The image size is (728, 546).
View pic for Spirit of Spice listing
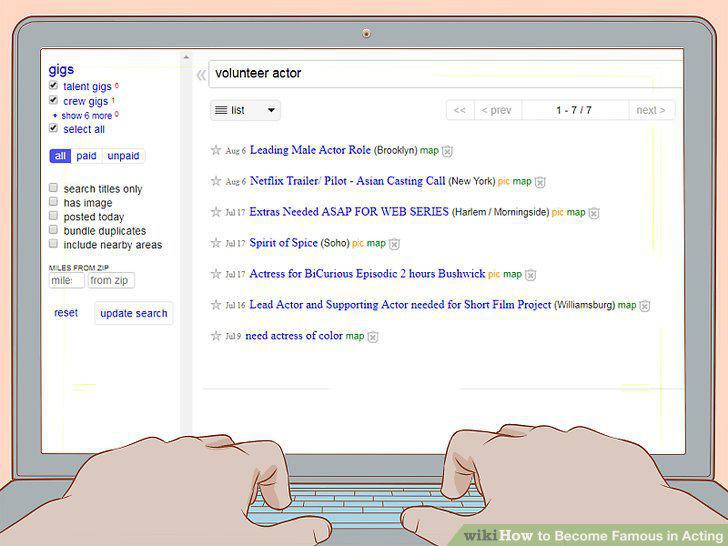point(358,243)
